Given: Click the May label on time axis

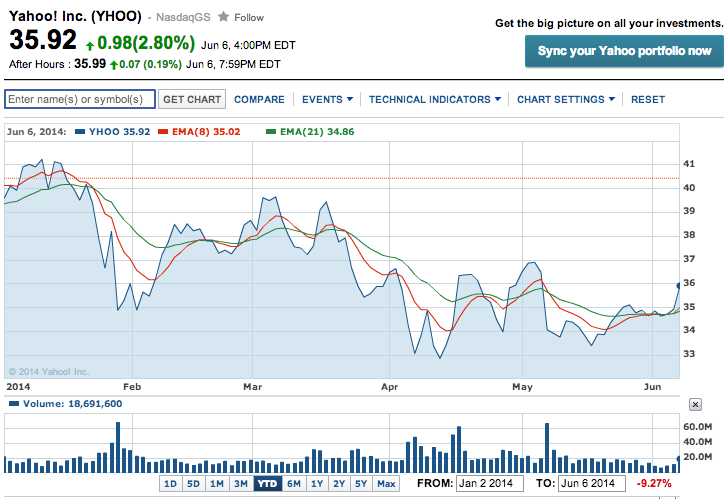Looking at the screenshot, I should coord(523,387).
